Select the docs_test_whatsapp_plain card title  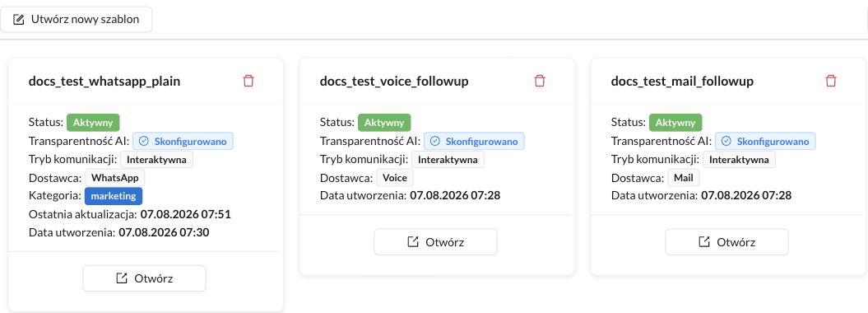[x=104, y=82]
